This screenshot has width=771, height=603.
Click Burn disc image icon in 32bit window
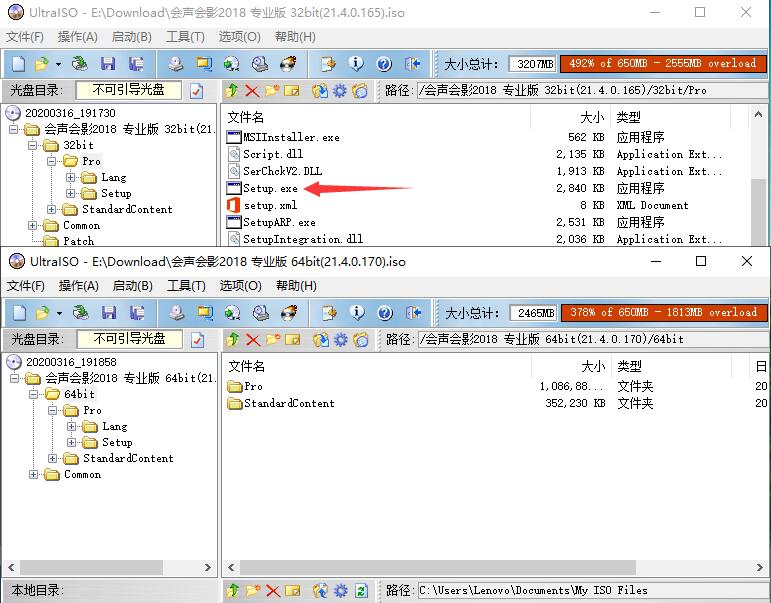click(288, 64)
